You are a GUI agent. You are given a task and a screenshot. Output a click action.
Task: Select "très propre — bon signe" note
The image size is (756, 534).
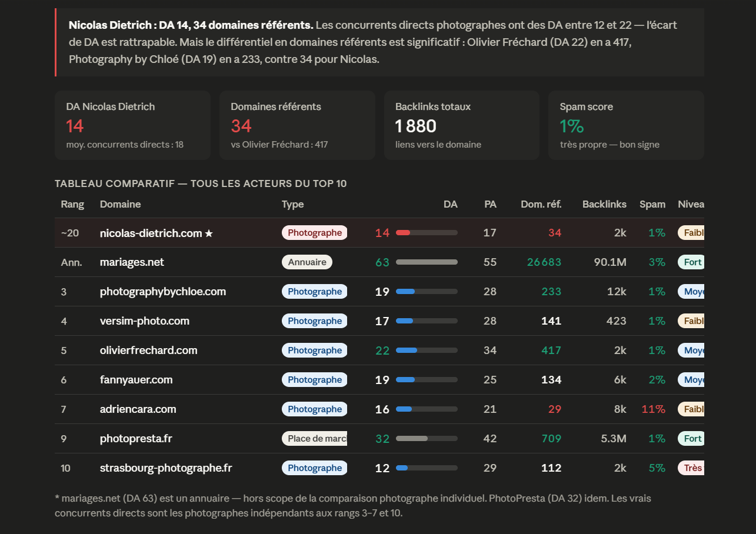pyautogui.click(x=610, y=145)
